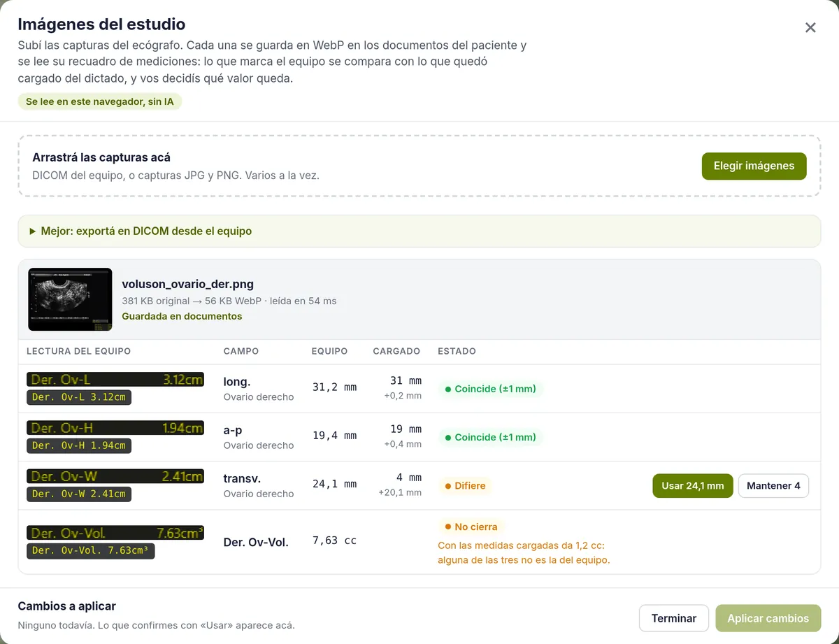Click the 24,1 mm equipment value cell
Image resolution: width=839 pixels, height=644 pixels.
point(334,484)
